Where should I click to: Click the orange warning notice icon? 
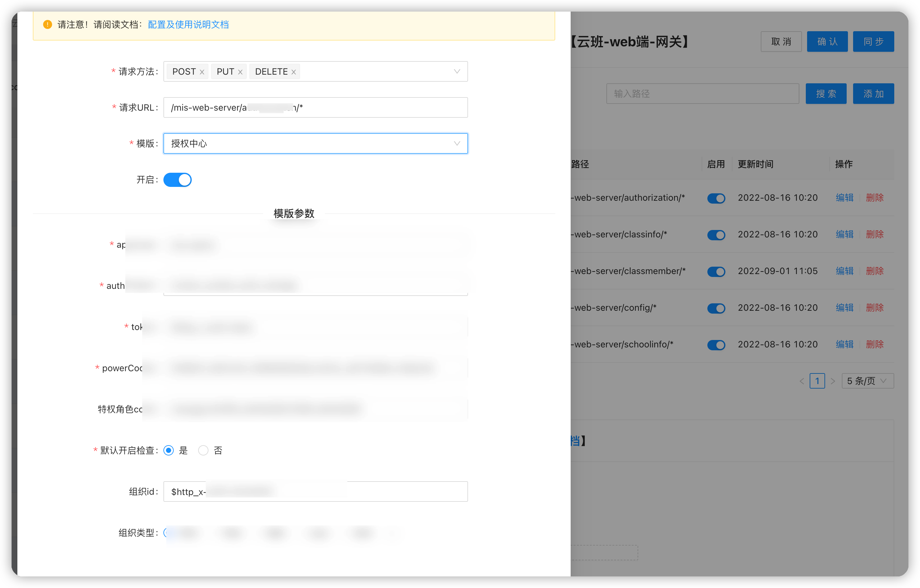coord(47,24)
